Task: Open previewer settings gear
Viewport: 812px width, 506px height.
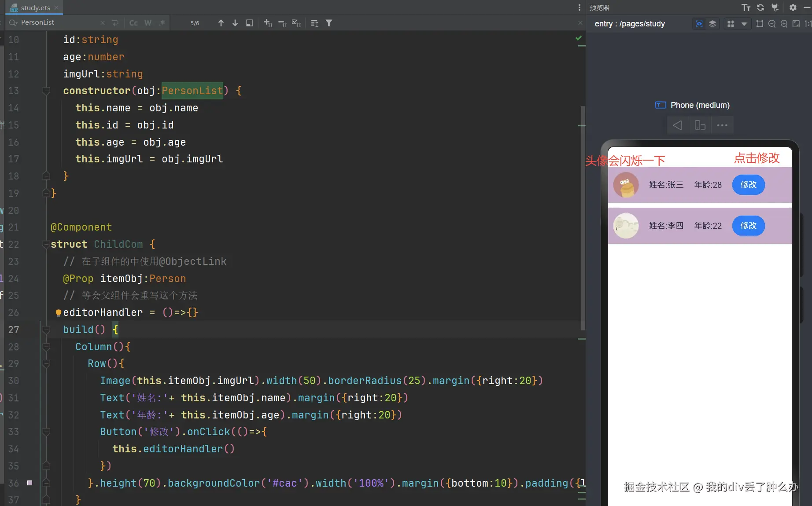Action: coord(793,7)
